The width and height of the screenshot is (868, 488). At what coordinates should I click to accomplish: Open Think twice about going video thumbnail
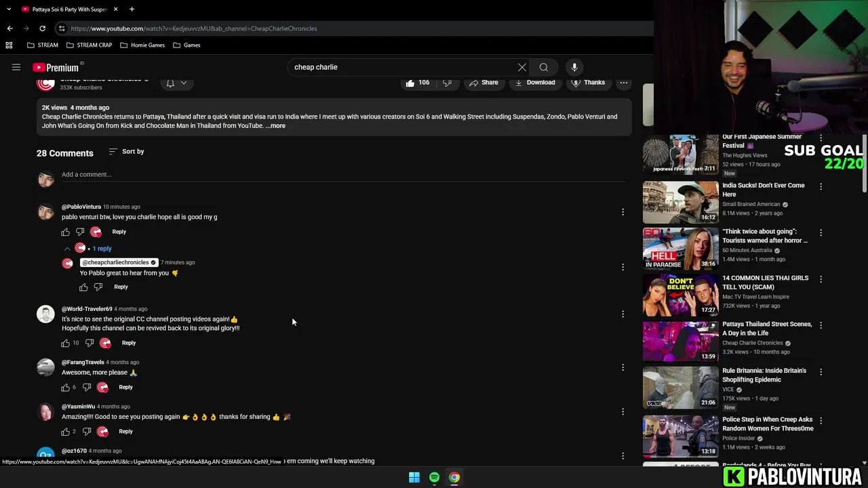click(680, 249)
